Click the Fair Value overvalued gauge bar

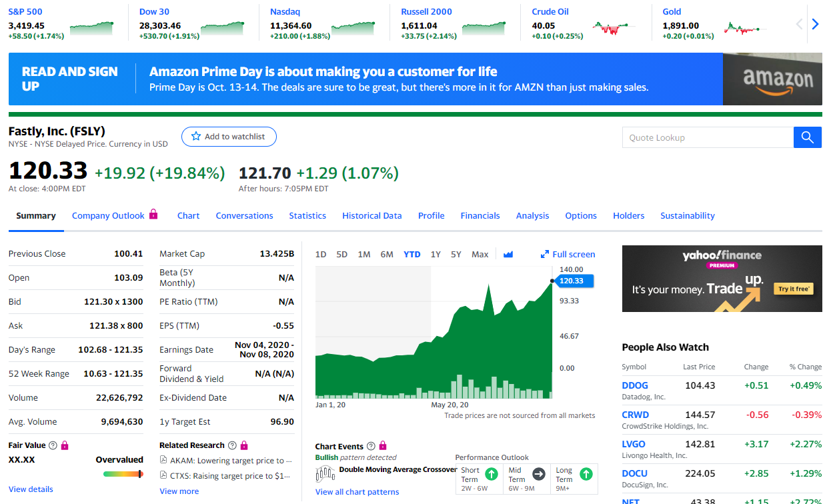click(123, 474)
